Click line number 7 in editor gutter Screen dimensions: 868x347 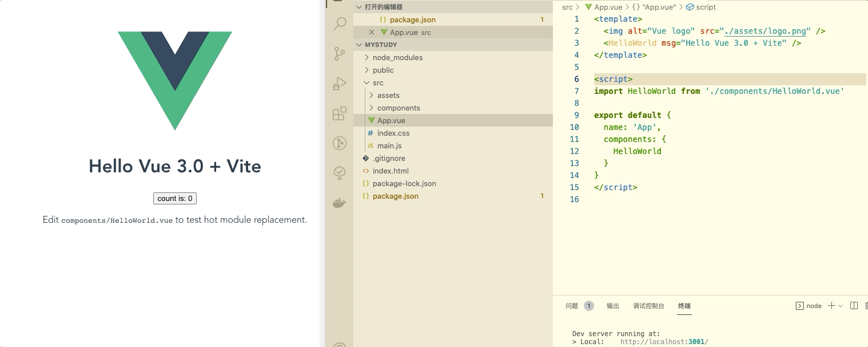576,91
